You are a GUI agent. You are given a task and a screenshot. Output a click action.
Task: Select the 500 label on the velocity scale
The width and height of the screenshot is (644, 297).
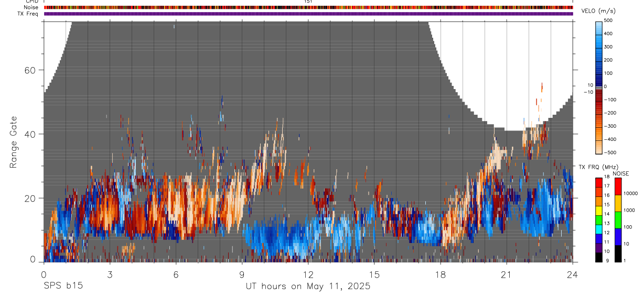coord(609,20)
